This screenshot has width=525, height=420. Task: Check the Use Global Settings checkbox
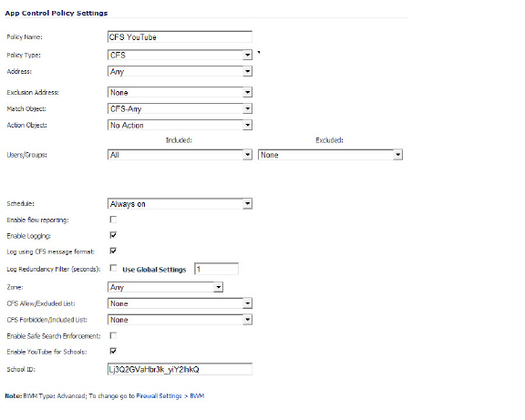point(113,269)
